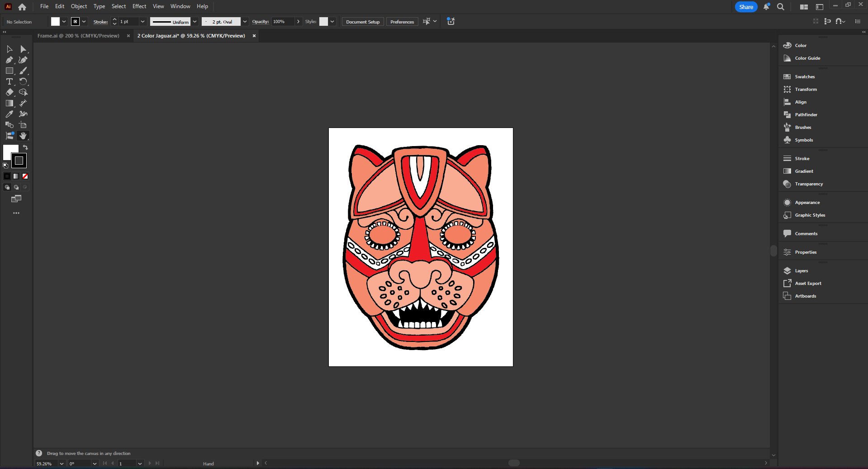Open the Layers panel
This screenshot has height=469, width=868.
[801, 271]
